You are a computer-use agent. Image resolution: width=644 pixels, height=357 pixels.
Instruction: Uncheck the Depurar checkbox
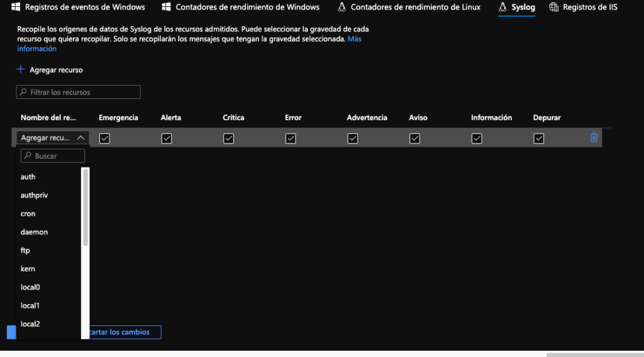(x=538, y=138)
